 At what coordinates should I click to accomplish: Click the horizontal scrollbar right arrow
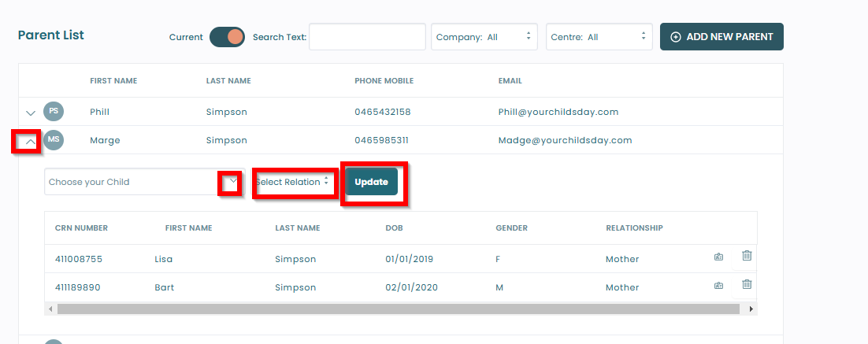pyautogui.click(x=751, y=309)
